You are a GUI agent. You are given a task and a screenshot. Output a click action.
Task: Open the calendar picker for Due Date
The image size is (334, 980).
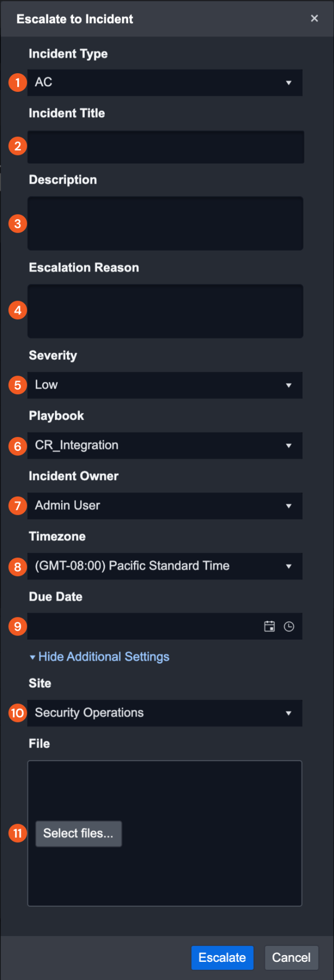point(269,626)
